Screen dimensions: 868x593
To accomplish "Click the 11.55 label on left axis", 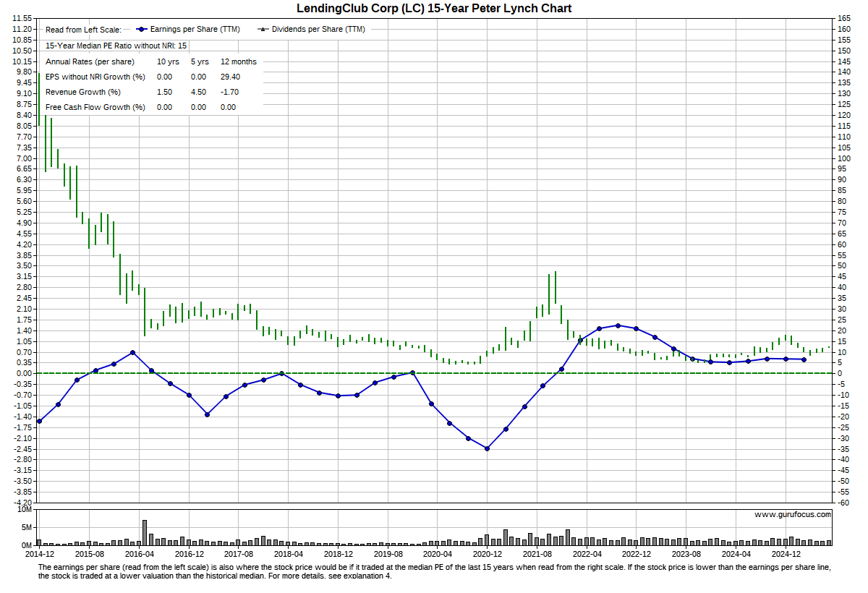I will click(23, 18).
